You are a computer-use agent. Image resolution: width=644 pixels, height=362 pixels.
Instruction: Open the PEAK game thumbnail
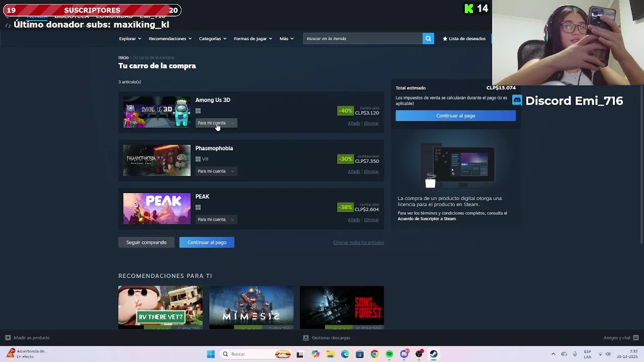tap(157, 209)
